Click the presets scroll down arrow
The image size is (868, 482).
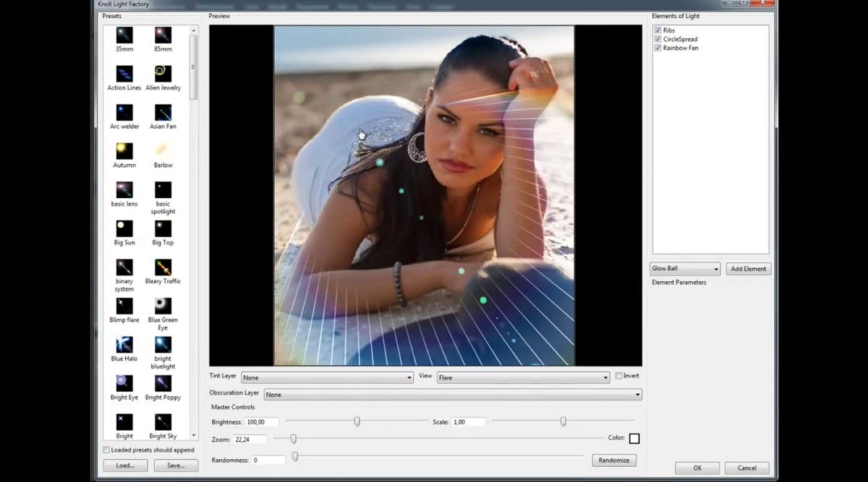tap(193, 436)
